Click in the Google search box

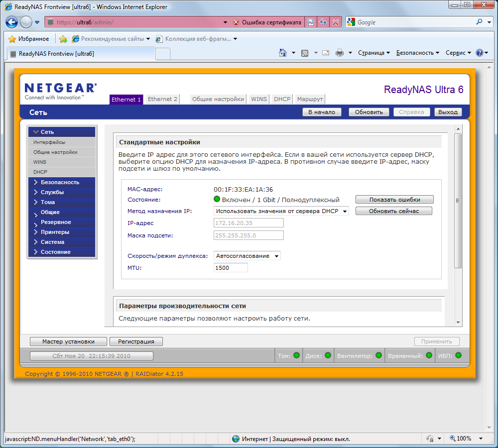[414, 22]
